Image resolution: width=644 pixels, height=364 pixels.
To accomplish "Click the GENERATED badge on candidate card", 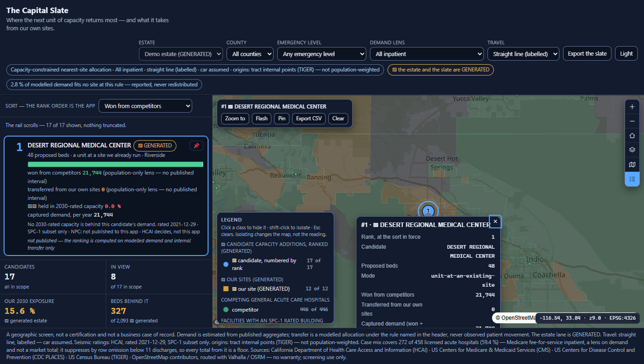I will coord(155,146).
